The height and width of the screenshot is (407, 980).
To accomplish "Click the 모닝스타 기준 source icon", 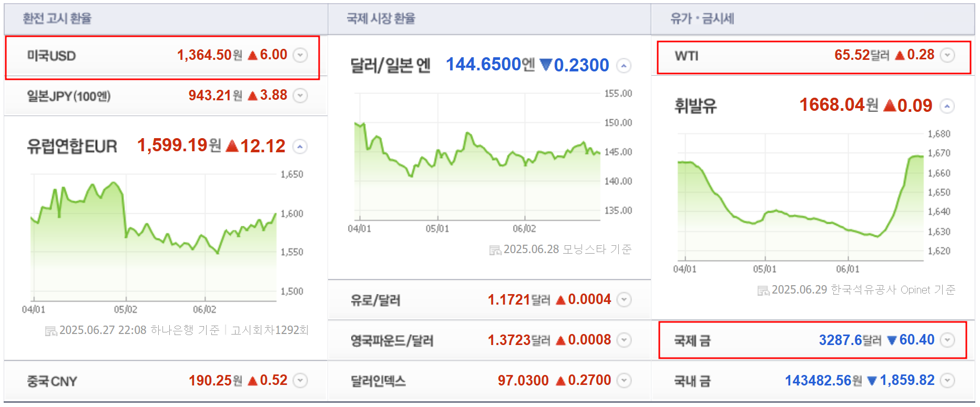I will point(495,250).
